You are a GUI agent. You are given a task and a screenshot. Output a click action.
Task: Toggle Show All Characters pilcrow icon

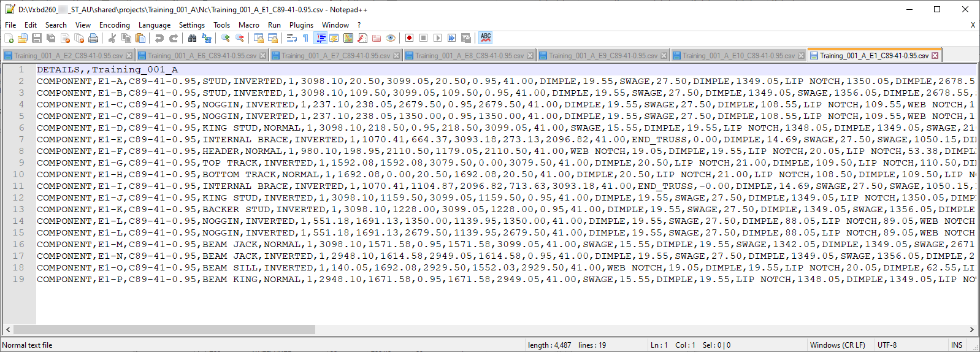[x=305, y=38]
